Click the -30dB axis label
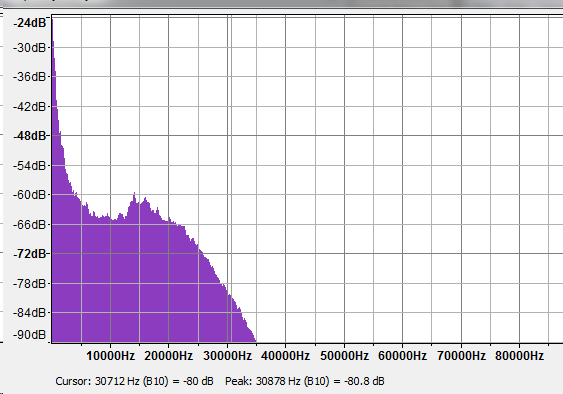This screenshot has width=563, height=394. click(x=30, y=47)
